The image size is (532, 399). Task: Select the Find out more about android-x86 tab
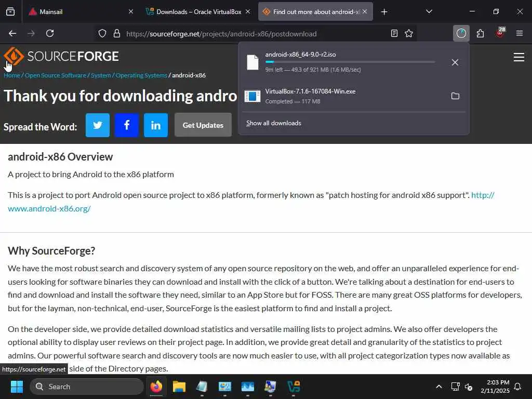(315, 11)
